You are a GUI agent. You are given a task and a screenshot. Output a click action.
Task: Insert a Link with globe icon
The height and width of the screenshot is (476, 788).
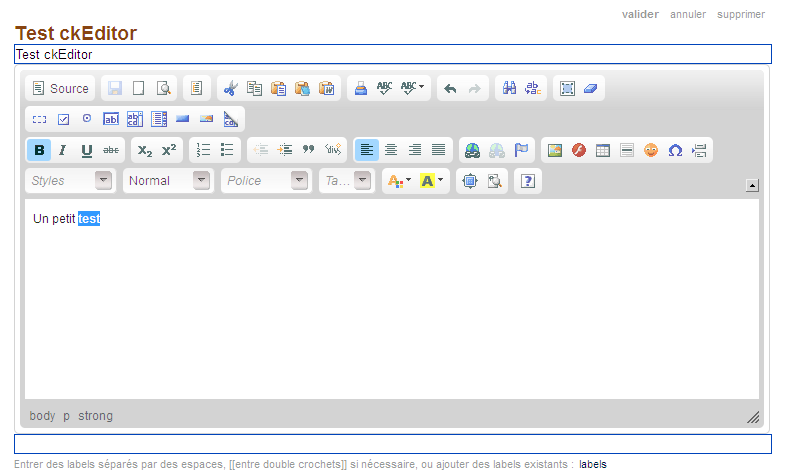472,150
